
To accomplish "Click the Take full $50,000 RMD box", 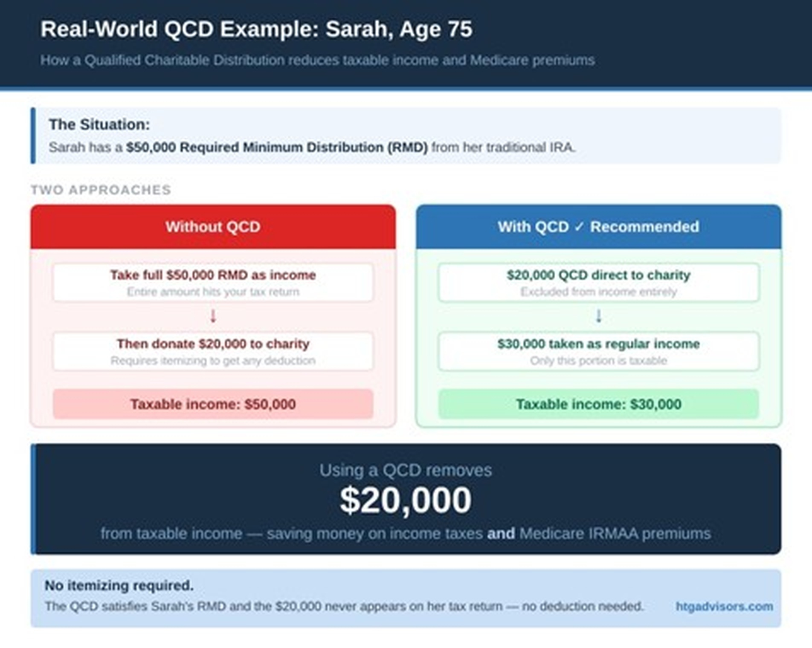I will (x=213, y=282).
